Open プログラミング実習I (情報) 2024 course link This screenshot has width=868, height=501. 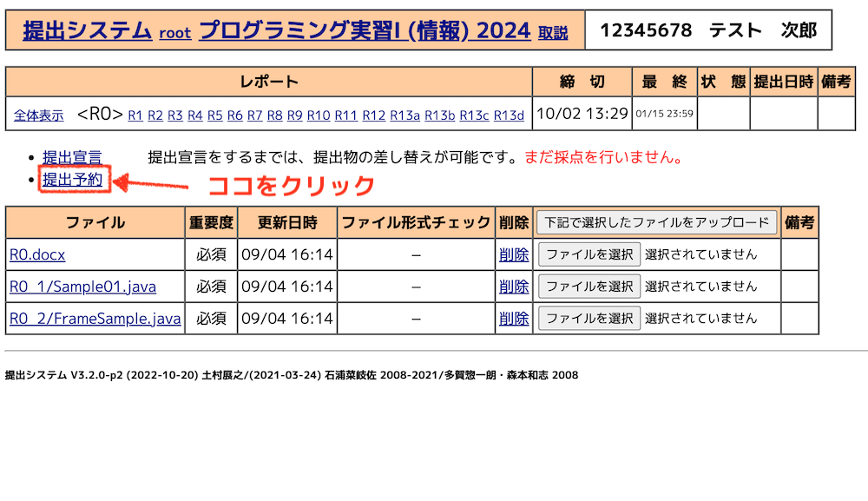point(365,31)
